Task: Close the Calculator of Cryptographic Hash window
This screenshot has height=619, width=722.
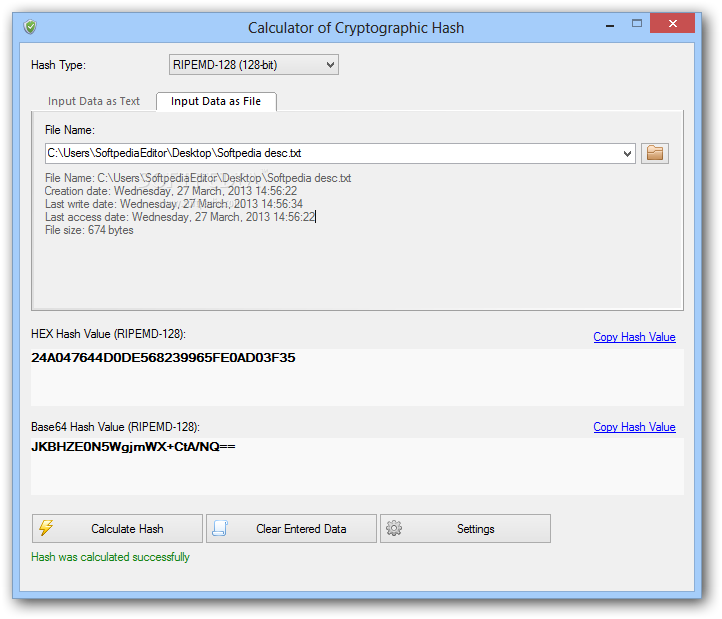Action: [x=672, y=23]
